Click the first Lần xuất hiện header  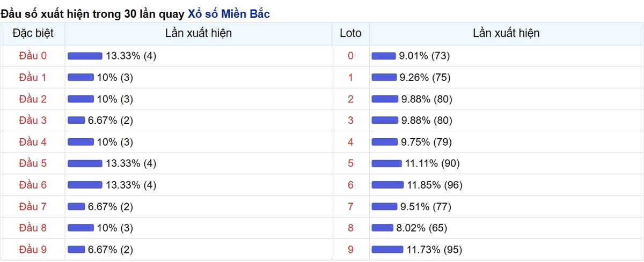point(199,33)
